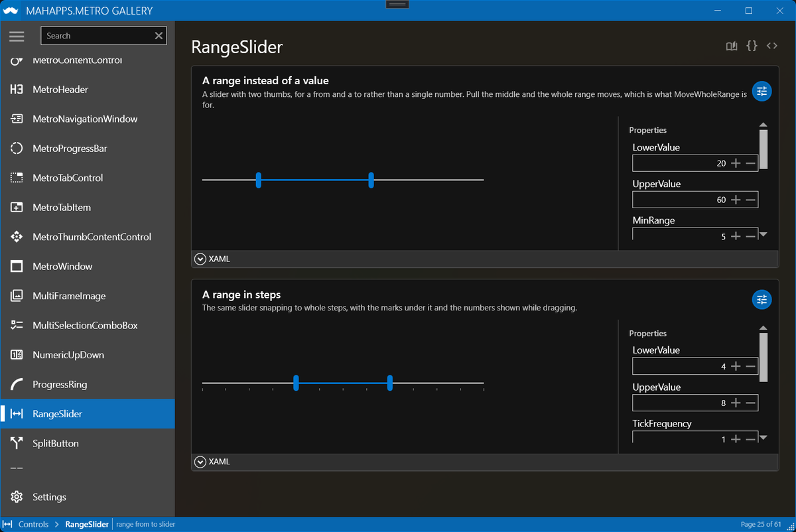
Task: Go to the MetroProgressBar page
Action: click(88, 149)
